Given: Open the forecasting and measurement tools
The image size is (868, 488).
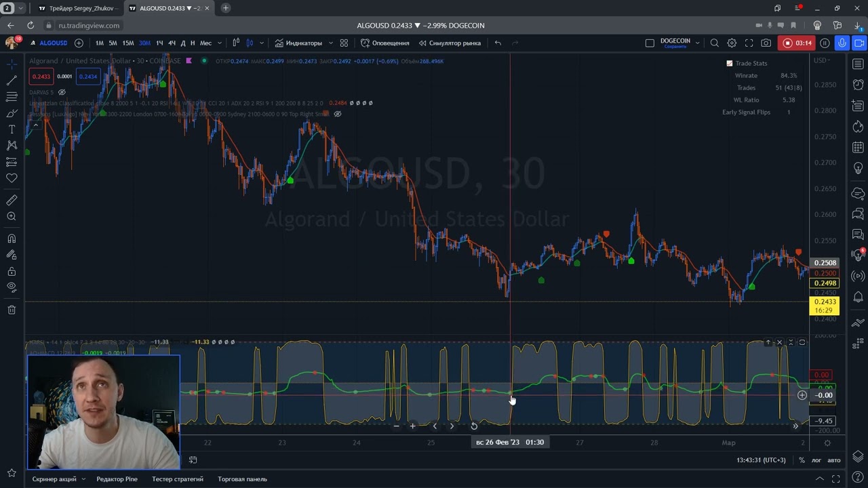Looking at the screenshot, I should point(12,162).
